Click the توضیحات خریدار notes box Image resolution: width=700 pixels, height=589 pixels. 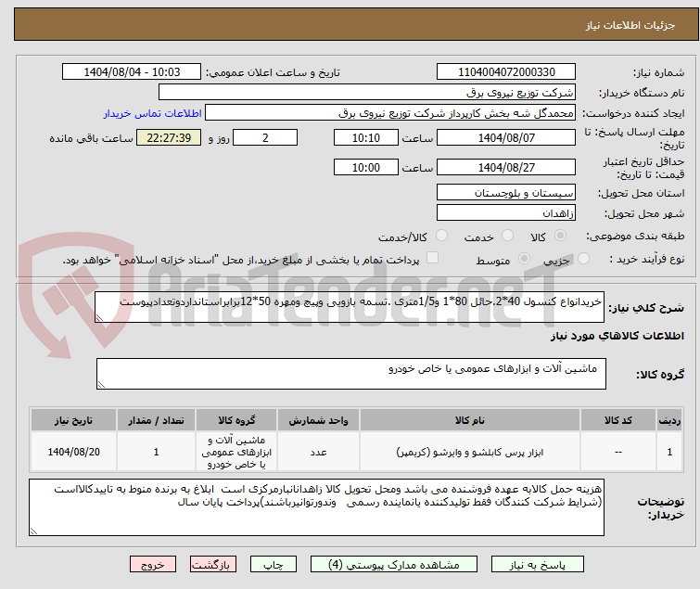316,507
